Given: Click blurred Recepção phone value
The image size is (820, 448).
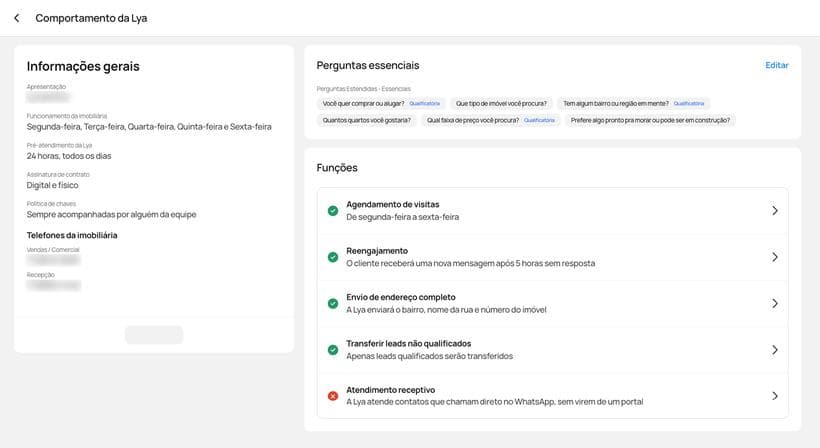Looking at the screenshot, I should pos(54,285).
